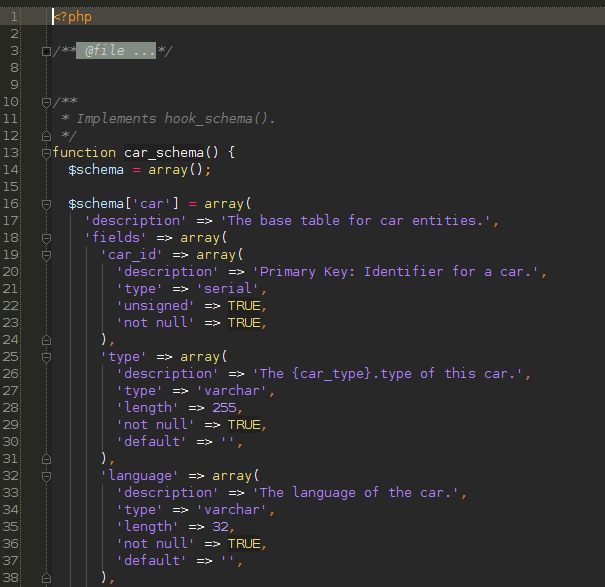Fold the $schema['car'] array at line 16
The width and height of the screenshot is (605, 587).
click(x=46, y=204)
